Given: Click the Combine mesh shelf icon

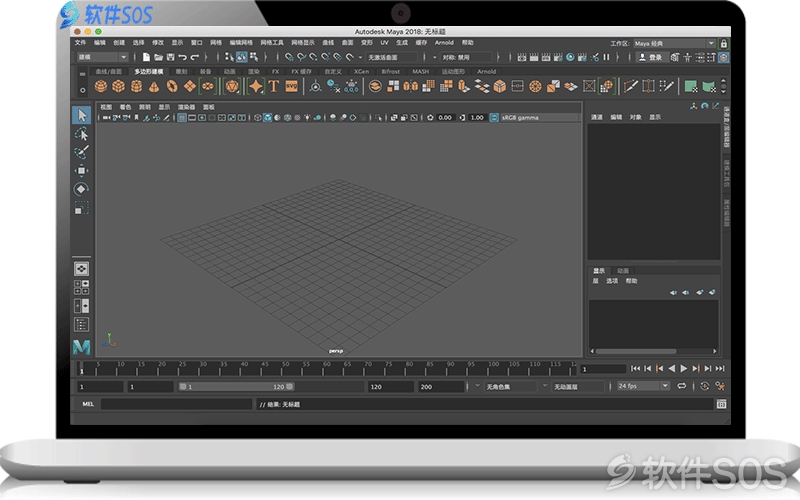Looking at the screenshot, I should (x=375, y=86).
